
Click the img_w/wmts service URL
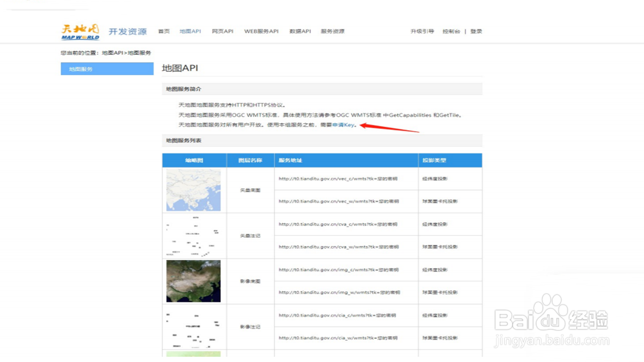coord(339,293)
